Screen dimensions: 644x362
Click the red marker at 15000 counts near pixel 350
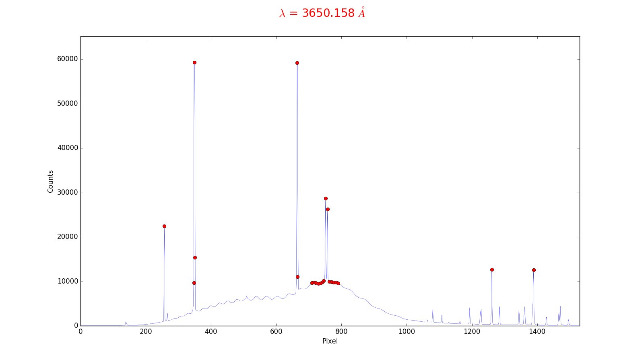pyautogui.click(x=195, y=257)
